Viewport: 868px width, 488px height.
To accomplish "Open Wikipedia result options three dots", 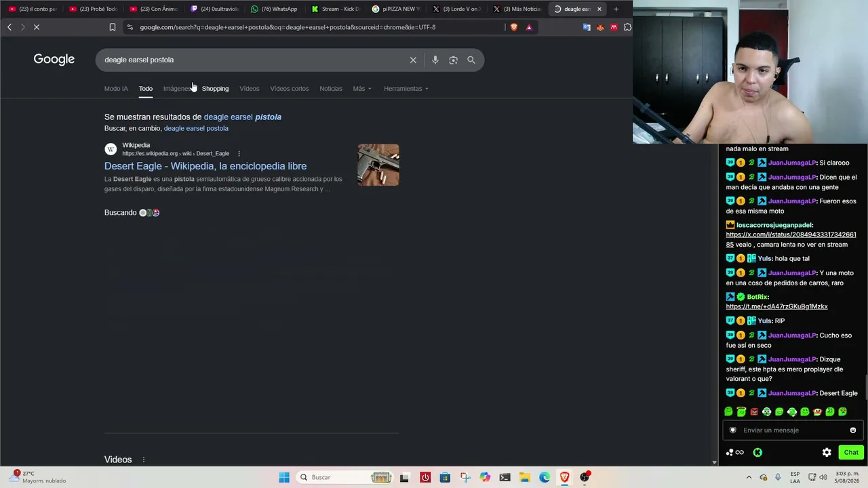I will click(x=239, y=154).
